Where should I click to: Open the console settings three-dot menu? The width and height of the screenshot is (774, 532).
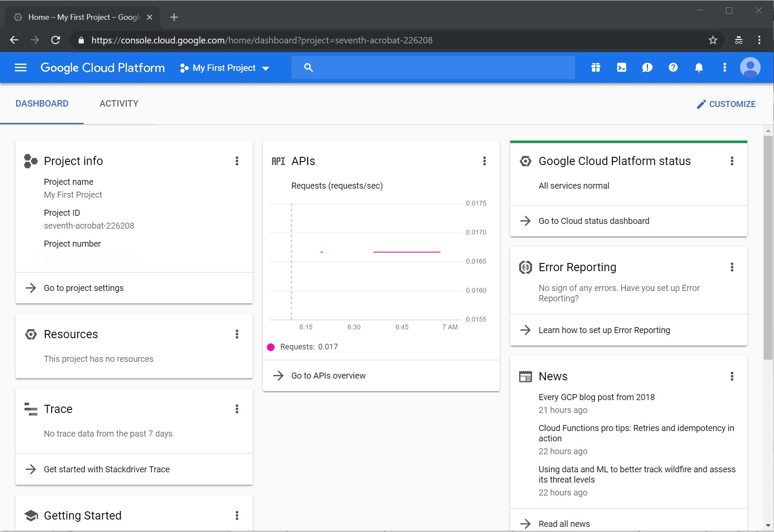pos(725,67)
